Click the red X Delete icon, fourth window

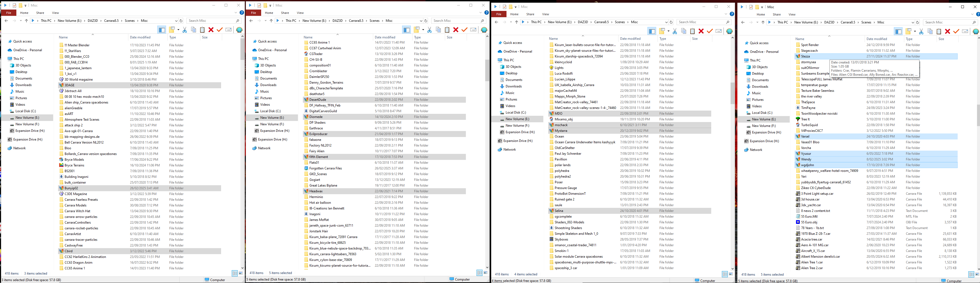948,31
